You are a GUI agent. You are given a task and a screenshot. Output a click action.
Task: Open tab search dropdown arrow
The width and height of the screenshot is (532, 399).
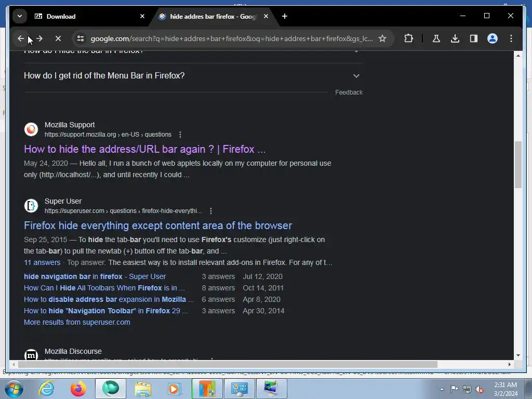click(20, 16)
